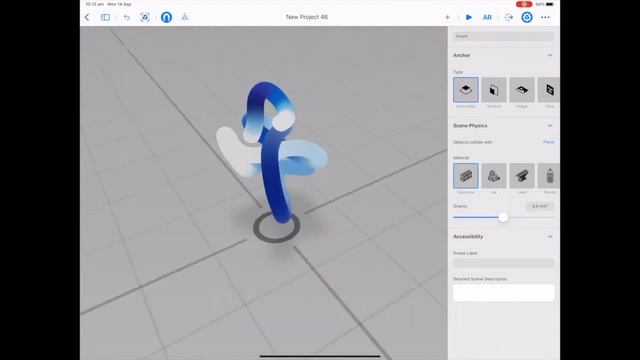This screenshot has width=640, height=360.
Task: Select the Concrete physics material
Action: coord(466,176)
